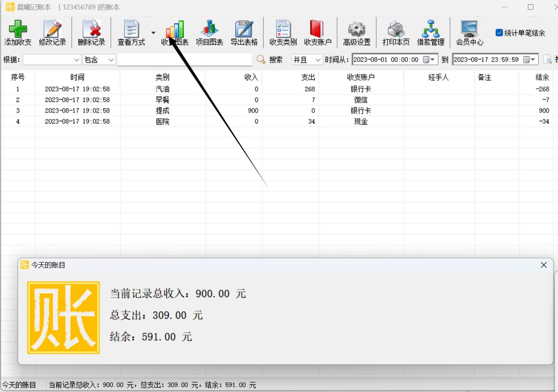Click the 添加收支 (add transaction) icon

18,33
